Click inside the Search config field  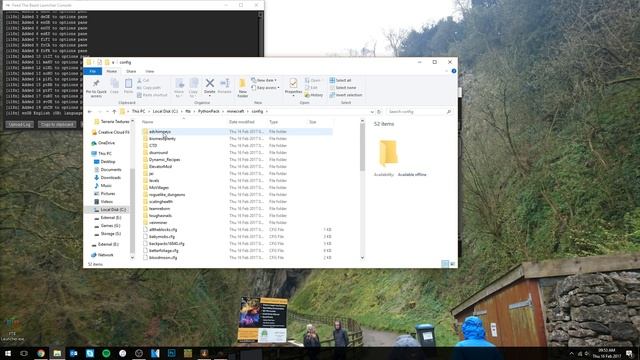click(x=420, y=111)
